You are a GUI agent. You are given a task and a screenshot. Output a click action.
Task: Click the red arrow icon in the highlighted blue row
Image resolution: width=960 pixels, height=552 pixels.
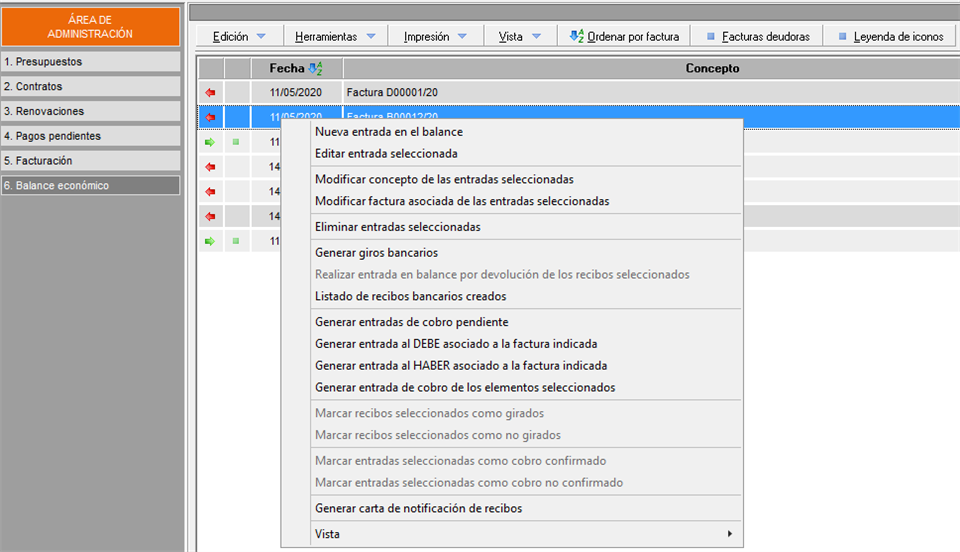pos(210,117)
